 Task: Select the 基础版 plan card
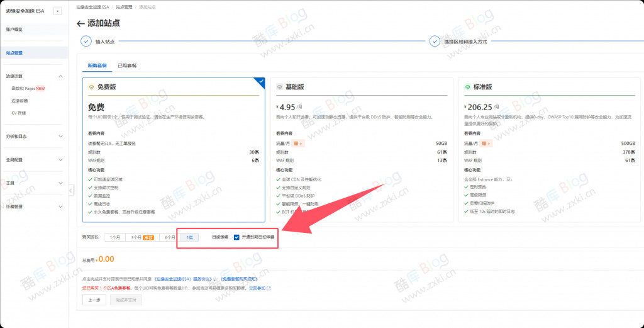click(x=362, y=150)
